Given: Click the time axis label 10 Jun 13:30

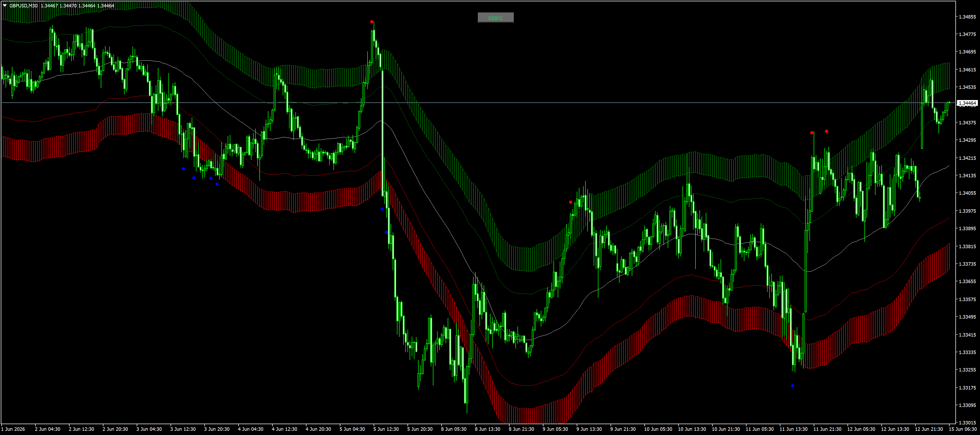Looking at the screenshot, I should 692,429.
